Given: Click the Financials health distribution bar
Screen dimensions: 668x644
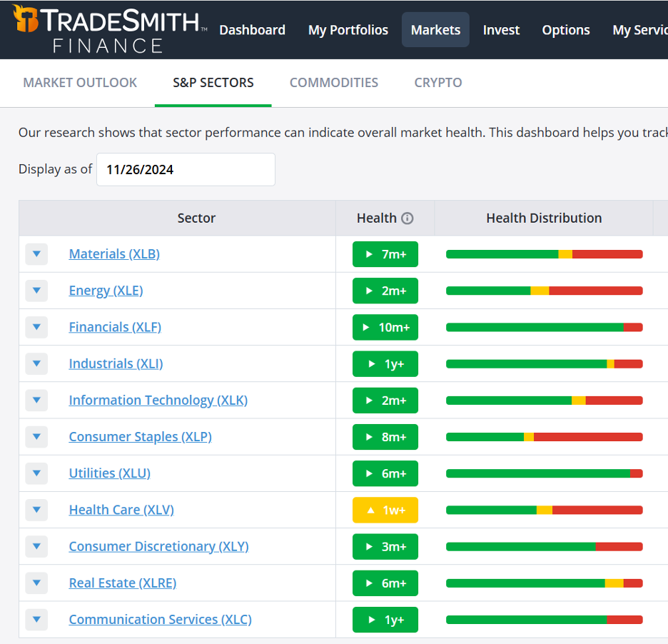Looking at the screenshot, I should [544, 327].
